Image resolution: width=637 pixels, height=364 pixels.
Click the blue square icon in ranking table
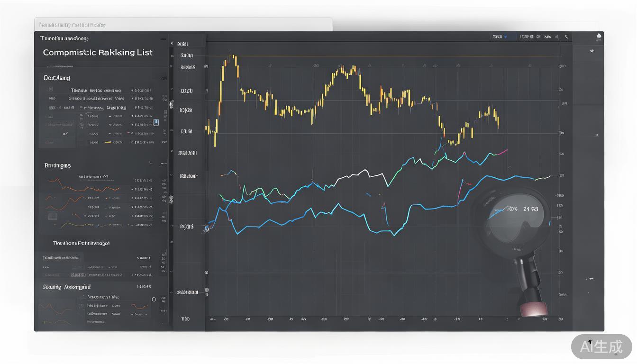(x=156, y=123)
